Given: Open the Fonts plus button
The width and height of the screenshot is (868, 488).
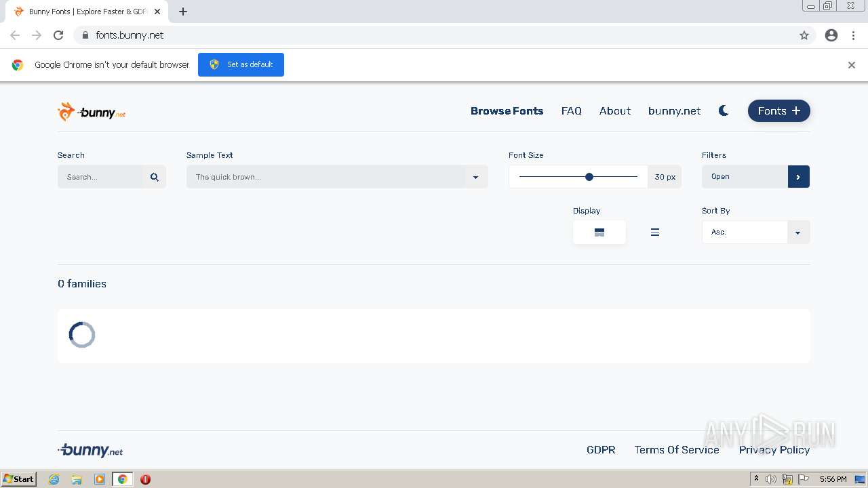Looking at the screenshot, I should pyautogui.click(x=779, y=110).
